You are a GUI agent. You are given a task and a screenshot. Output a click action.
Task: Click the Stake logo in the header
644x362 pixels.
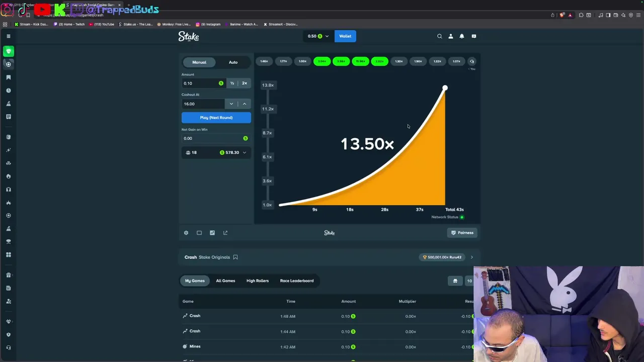(189, 36)
